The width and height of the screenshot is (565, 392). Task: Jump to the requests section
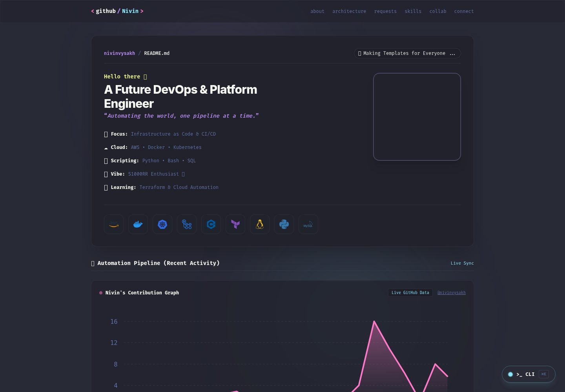click(x=385, y=11)
